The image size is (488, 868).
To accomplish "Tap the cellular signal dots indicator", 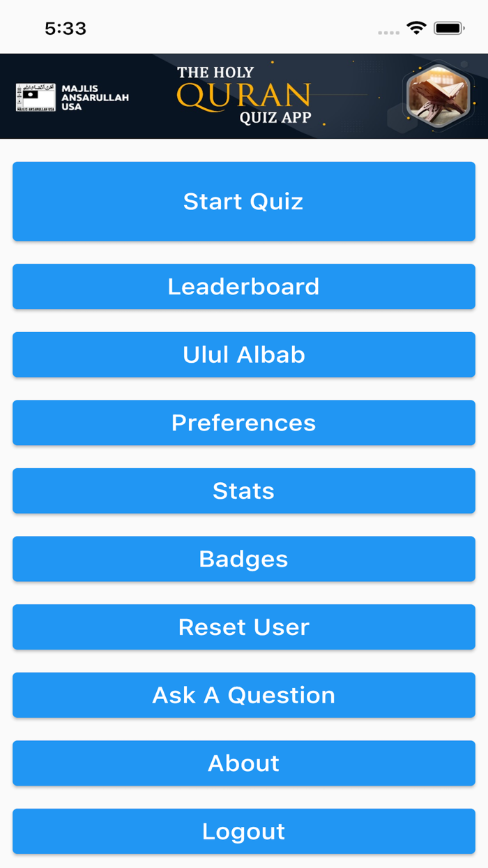I will (388, 31).
